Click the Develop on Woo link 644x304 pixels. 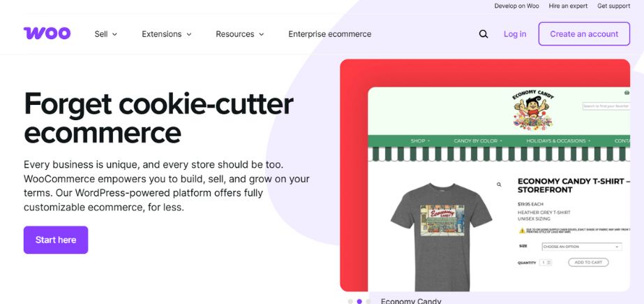pos(517,6)
